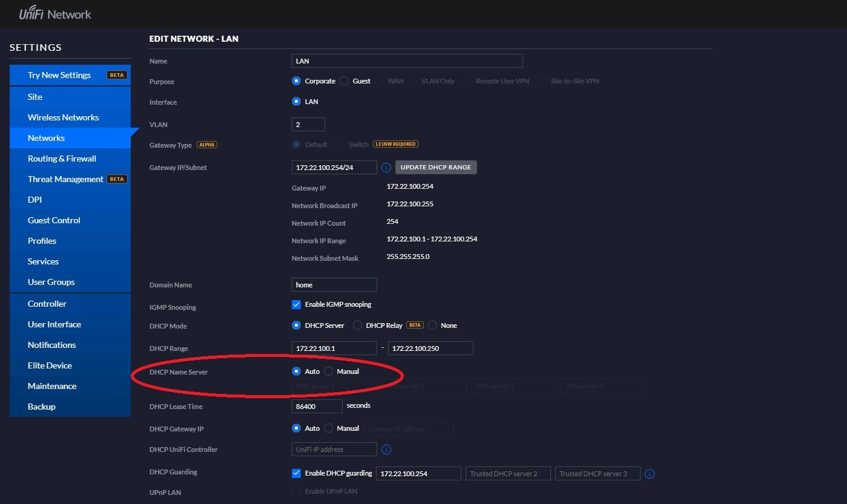Image resolution: width=847 pixels, height=504 pixels.
Task: Click the Update DHCP Range button
Action: pyautogui.click(x=436, y=168)
